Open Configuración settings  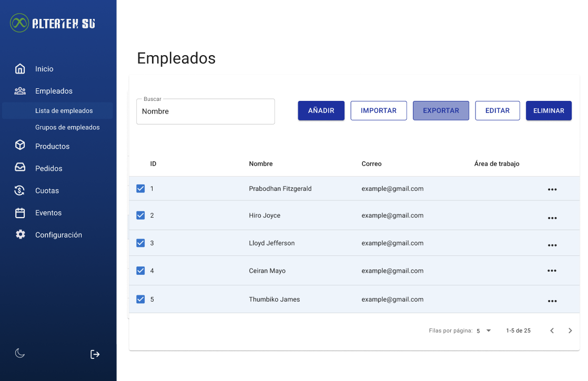(x=58, y=235)
